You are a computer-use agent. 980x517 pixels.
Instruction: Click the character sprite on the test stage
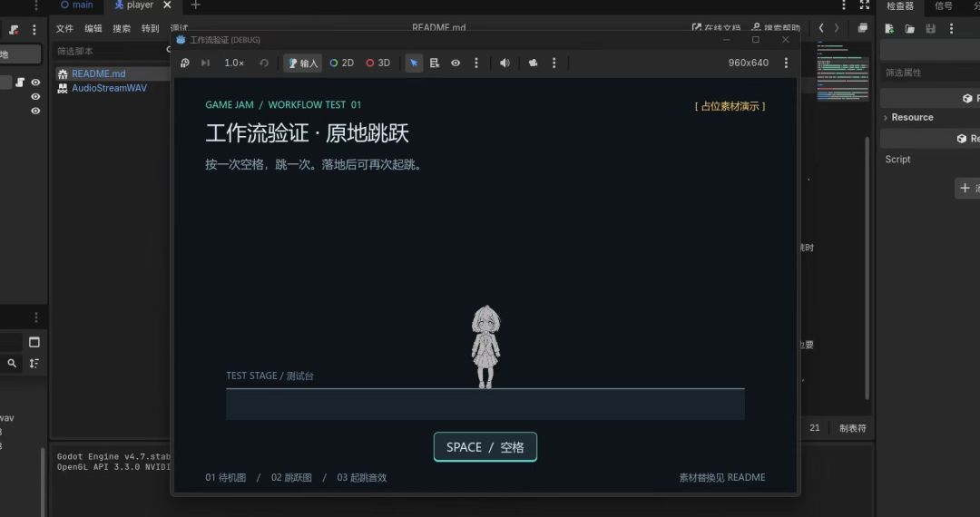point(485,346)
